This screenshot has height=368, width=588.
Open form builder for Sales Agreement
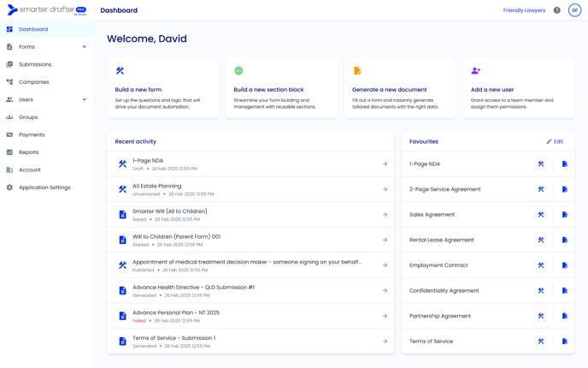[541, 215]
